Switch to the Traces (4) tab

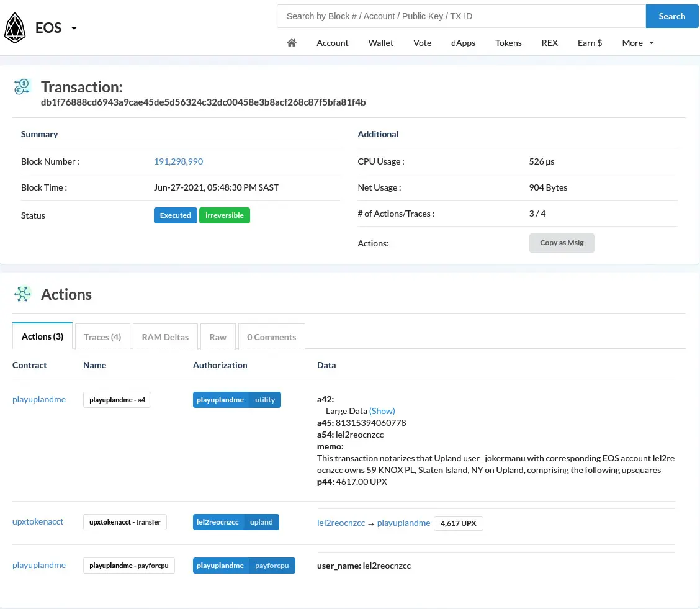(102, 337)
